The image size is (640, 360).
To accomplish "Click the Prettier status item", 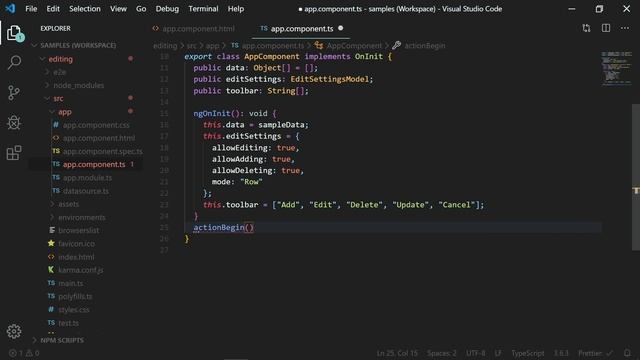I will pyautogui.click(x=595, y=353).
